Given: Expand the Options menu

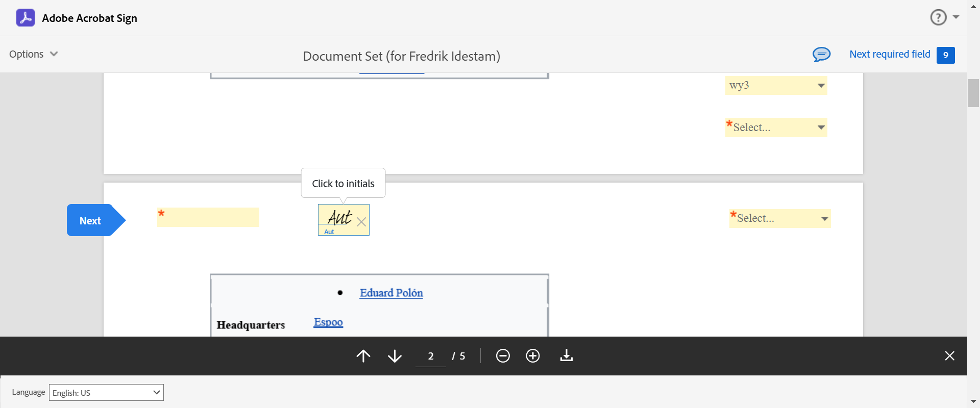Looking at the screenshot, I should pos(34,54).
